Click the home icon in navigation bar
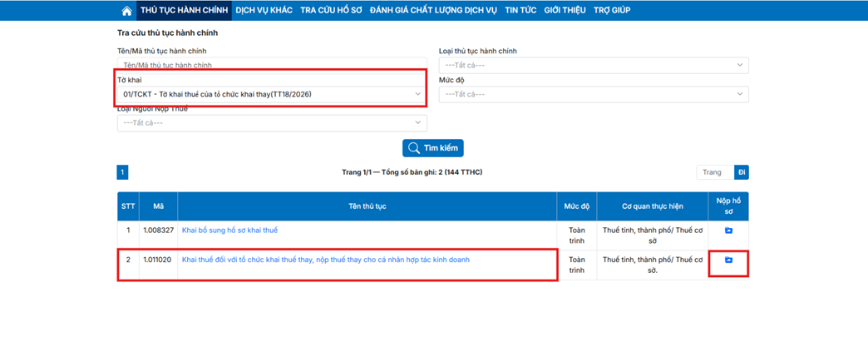 [x=126, y=11]
